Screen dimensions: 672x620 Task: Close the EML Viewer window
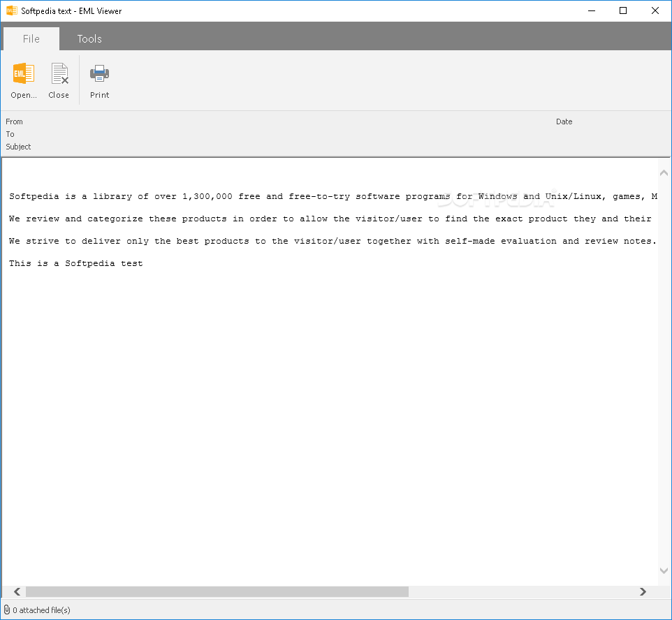coord(655,10)
